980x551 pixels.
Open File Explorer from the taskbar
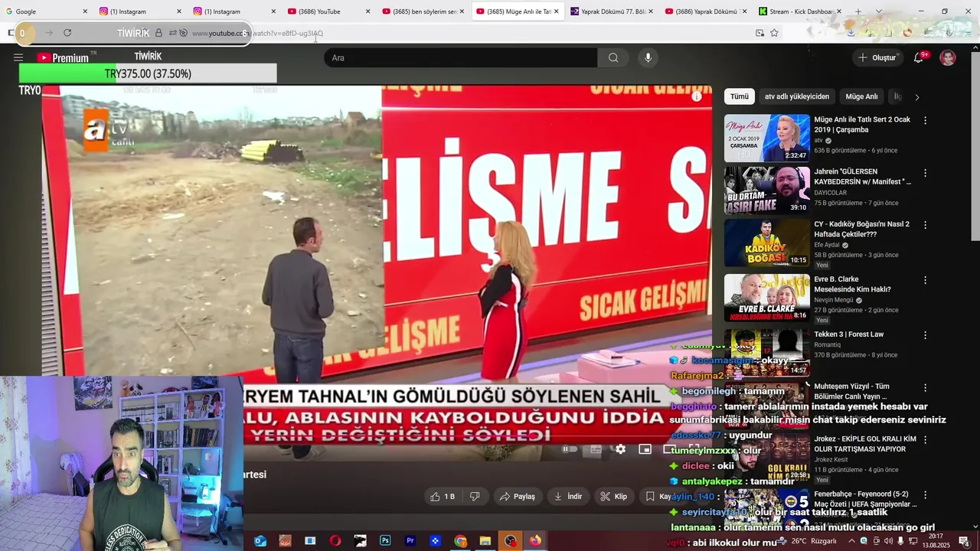485,541
